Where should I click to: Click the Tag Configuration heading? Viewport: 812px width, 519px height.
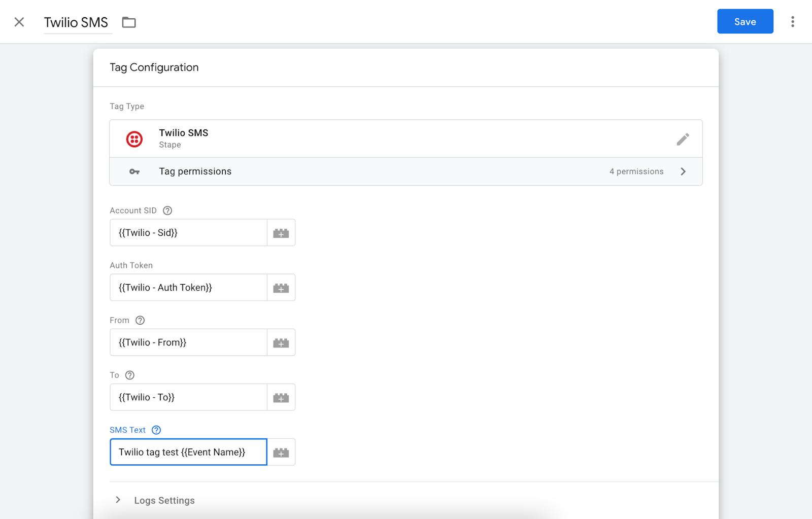[154, 67]
